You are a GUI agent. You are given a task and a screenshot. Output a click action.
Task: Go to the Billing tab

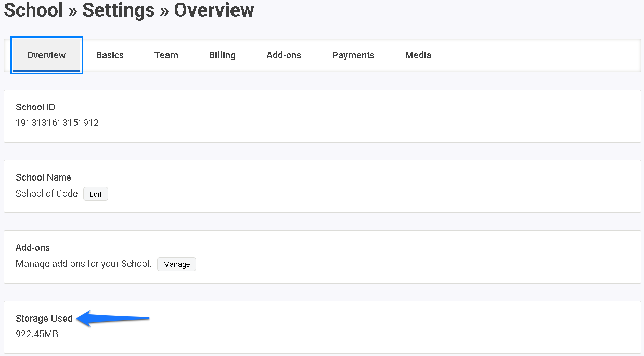(x=222, y=55)
